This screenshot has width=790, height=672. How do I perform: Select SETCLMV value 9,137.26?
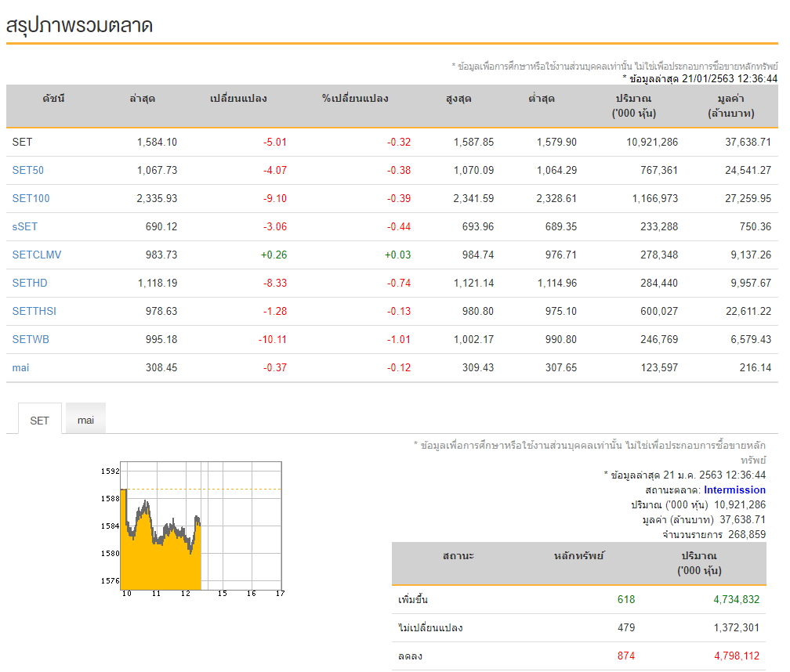click(751, 255)
